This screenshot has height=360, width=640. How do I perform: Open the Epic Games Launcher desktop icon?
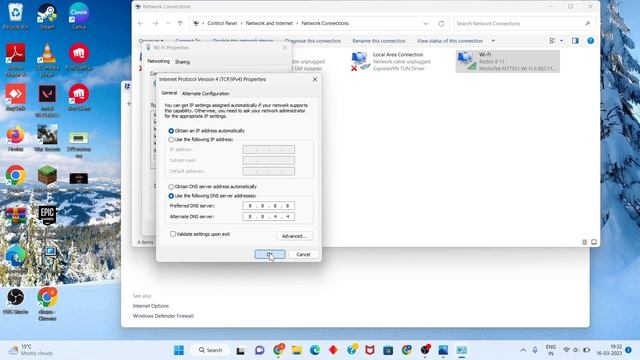tap(47, 216)
